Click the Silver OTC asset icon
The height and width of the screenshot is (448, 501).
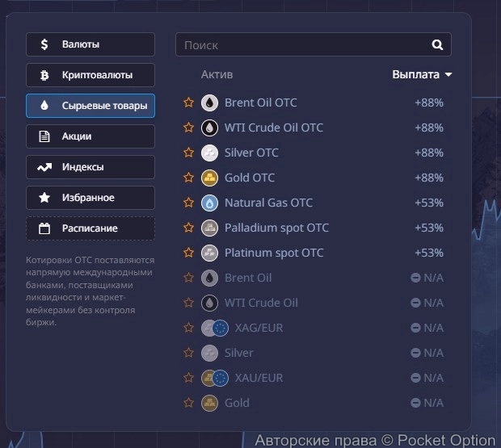point(209,153)
